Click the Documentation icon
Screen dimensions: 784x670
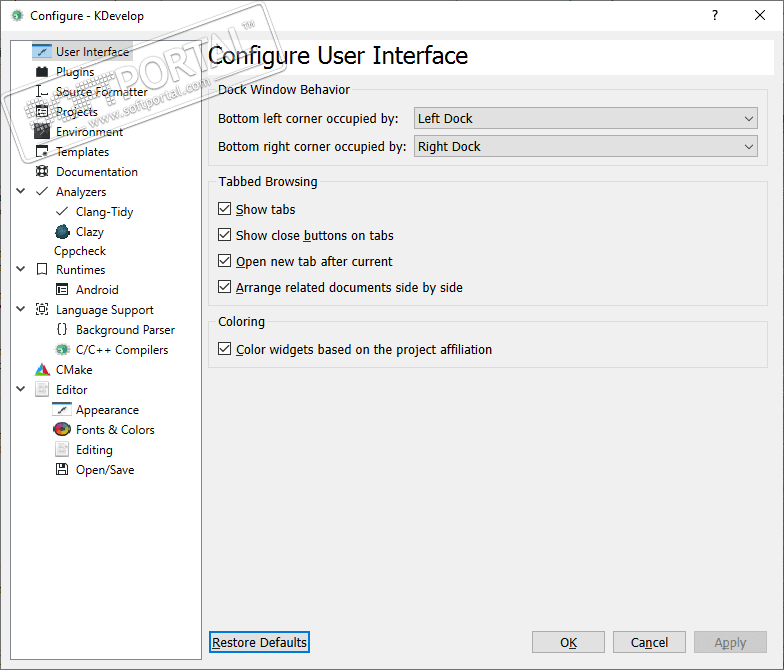42,172
